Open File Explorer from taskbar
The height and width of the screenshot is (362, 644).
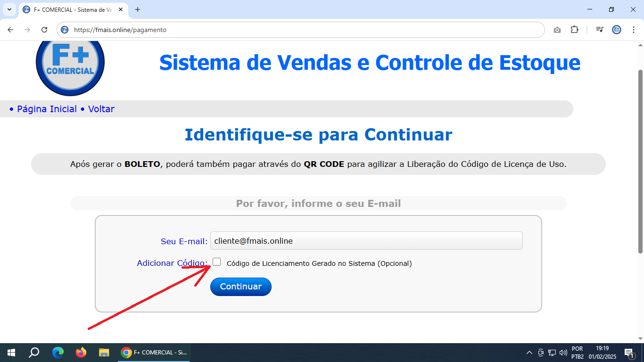tap(104, 353)
